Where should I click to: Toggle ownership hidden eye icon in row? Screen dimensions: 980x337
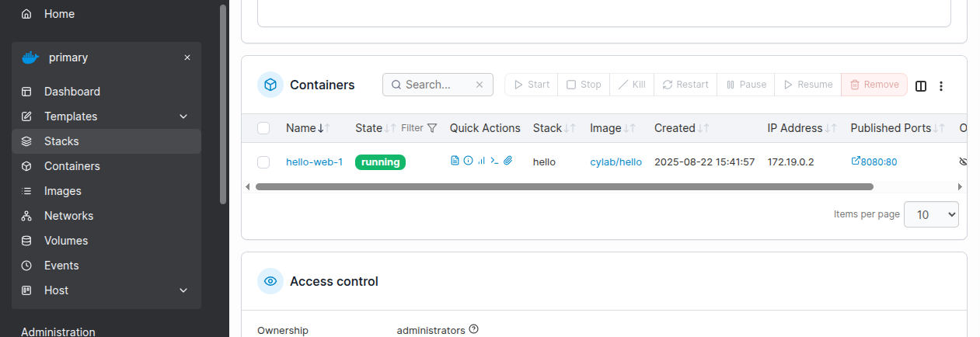pyautogui.click(x=964, y=162)
